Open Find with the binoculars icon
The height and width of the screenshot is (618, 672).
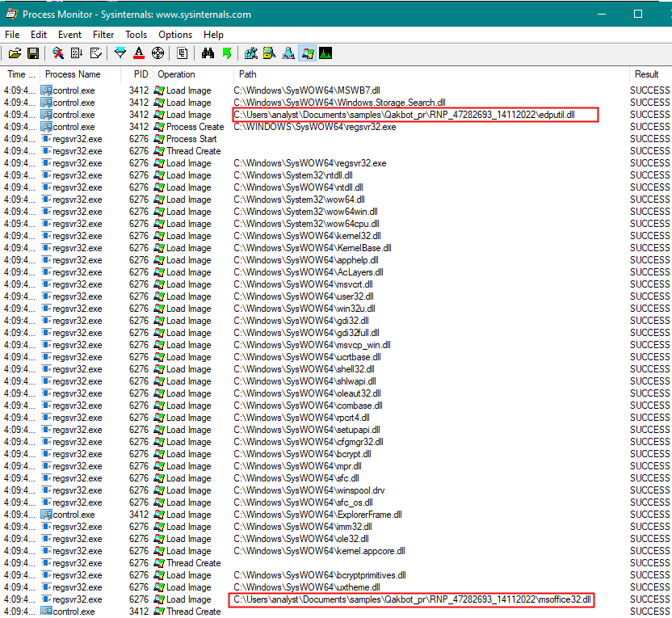[x=208, y=53]
